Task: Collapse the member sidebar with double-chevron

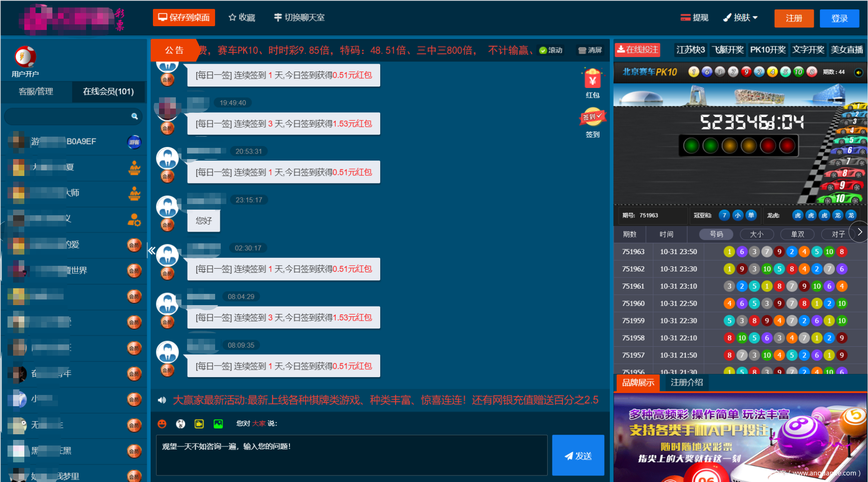Action: (152, 251)
